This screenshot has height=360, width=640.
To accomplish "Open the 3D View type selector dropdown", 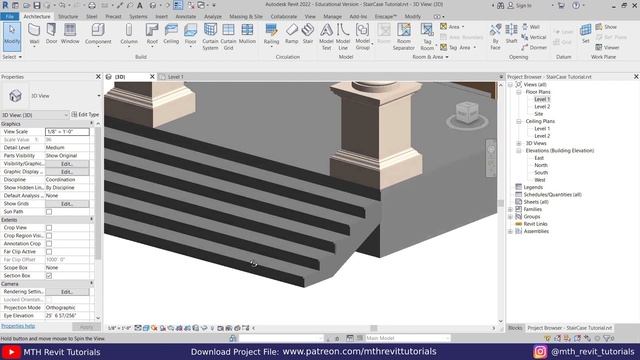I will [x=99, y=96].
